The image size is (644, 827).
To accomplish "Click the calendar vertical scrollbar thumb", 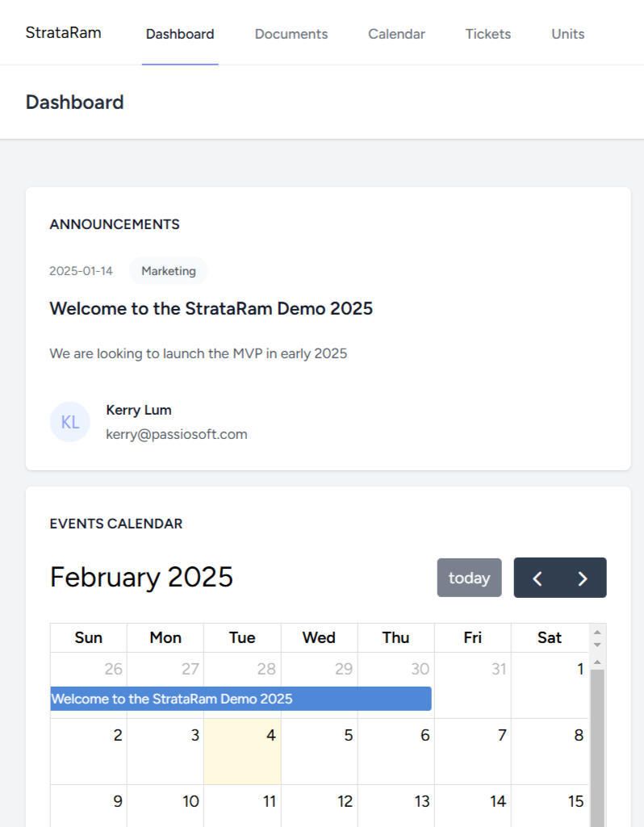I will 597,742.
